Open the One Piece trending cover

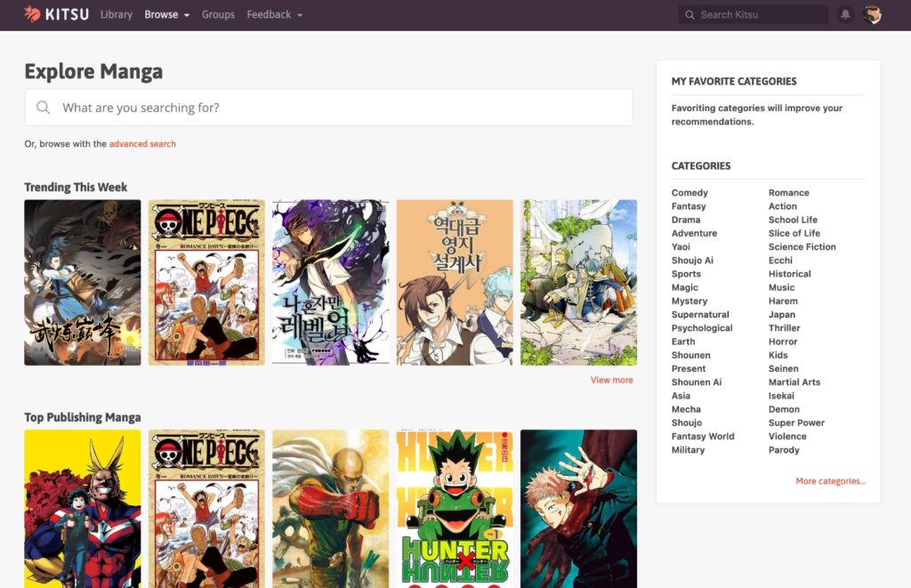[x=206, y=281]
